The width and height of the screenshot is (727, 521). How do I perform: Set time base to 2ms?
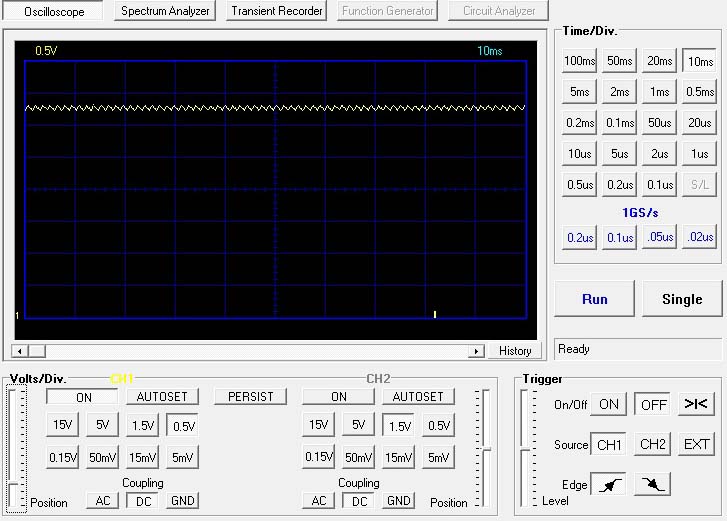click(x=619, y=92)
